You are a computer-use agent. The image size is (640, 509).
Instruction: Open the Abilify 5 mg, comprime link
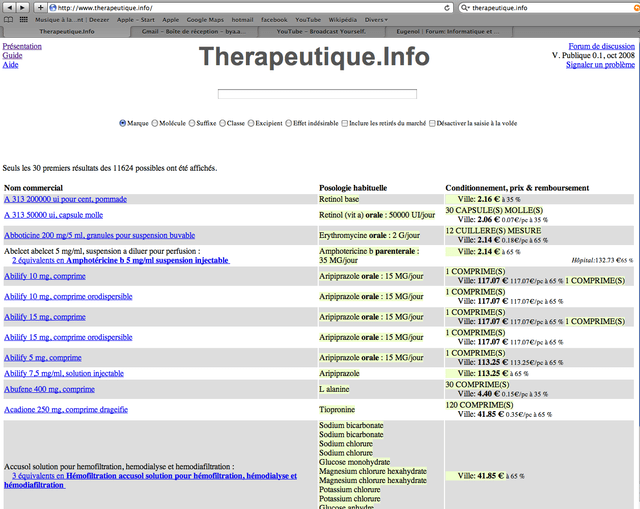43,357
